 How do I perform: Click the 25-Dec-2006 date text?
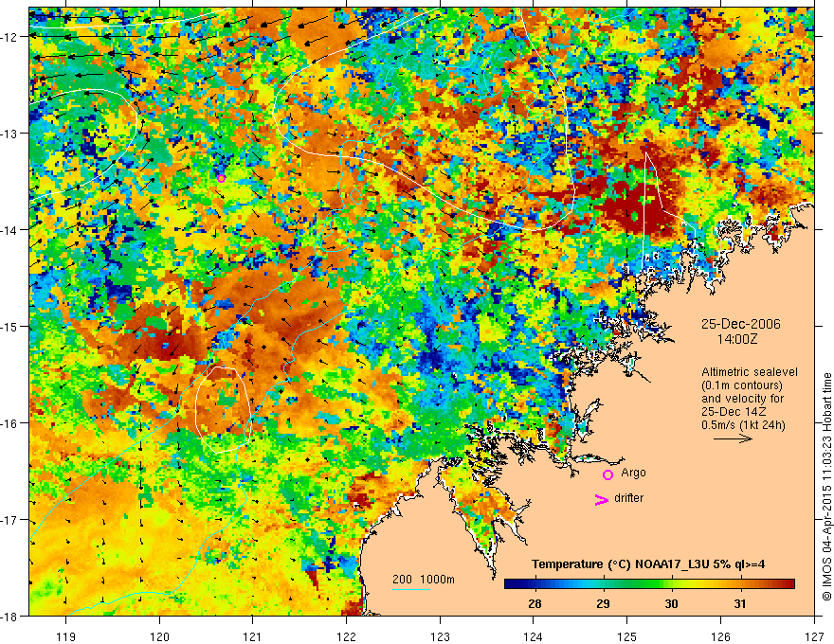pyautogui.click(x=741, y=324)
